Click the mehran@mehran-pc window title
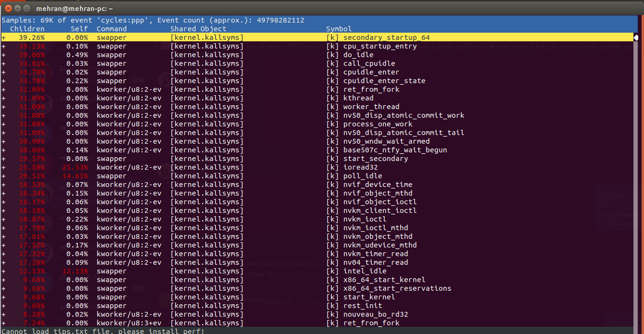Viewport: 644px width, 334px height. [71, 8]
